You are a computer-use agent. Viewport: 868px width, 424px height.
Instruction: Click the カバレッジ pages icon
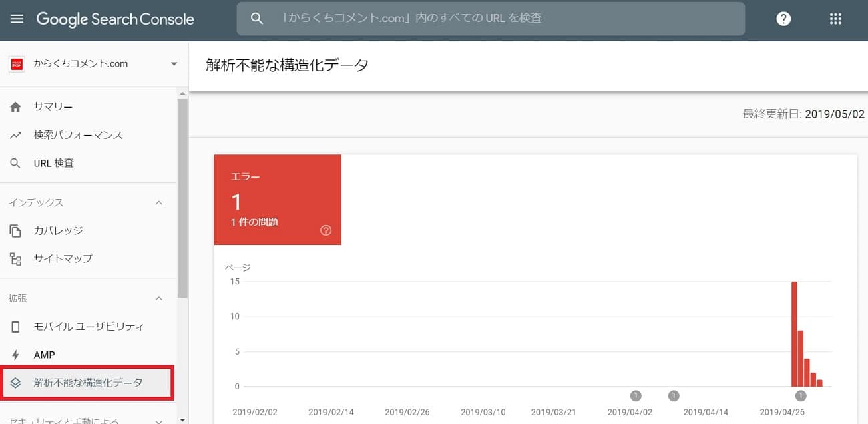click(16, 231)
